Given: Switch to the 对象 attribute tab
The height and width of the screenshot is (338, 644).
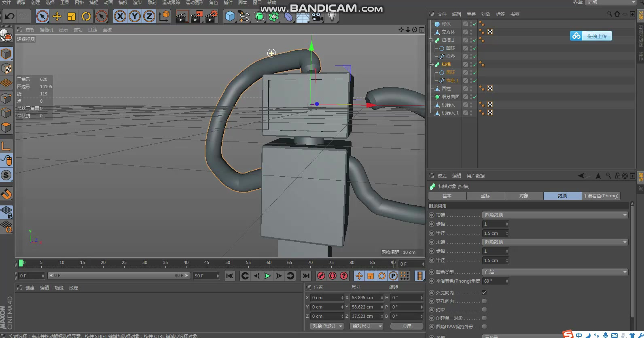Looking at the screenshot, I should coord(524,196).
